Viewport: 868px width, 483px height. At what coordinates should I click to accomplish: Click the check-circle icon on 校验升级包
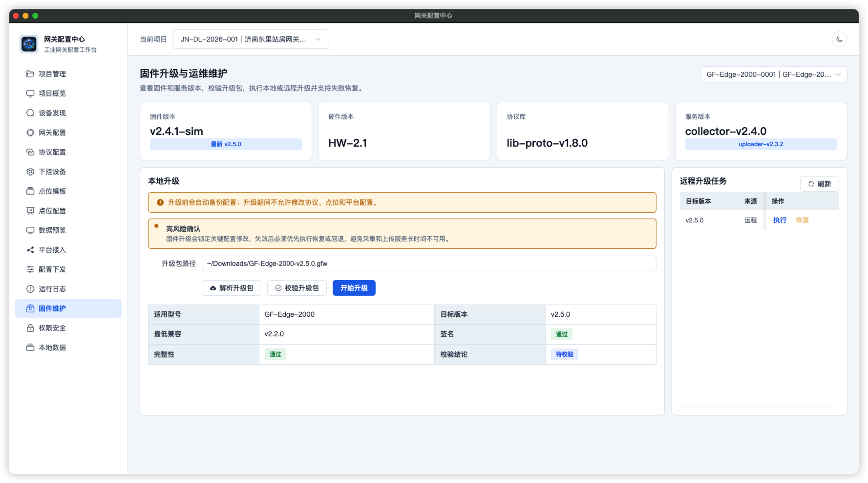click(x=278, y=288)
